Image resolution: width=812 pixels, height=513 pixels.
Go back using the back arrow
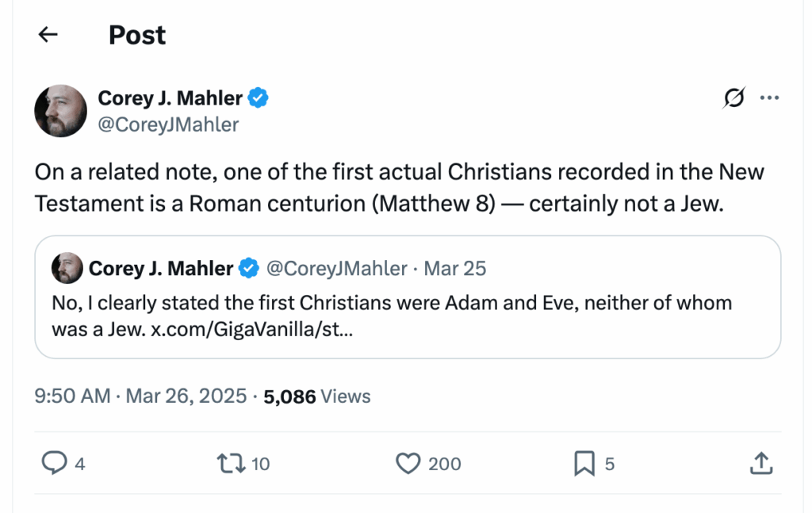click(x=48, y=34)
